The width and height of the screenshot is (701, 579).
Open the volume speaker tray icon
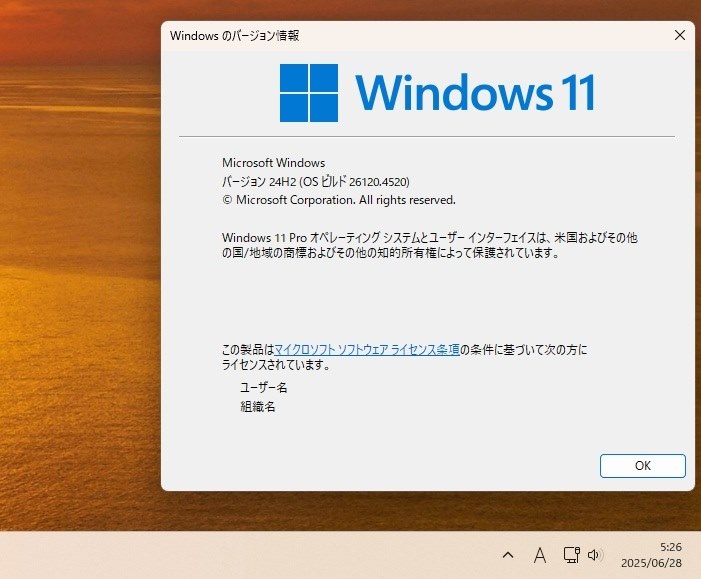[x=595, y=555]
